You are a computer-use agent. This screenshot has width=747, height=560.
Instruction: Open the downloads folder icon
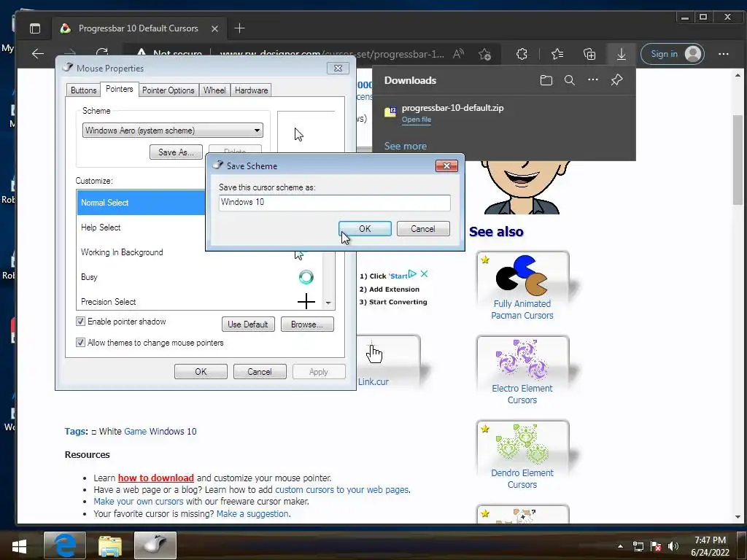click(x=546, y=80)
